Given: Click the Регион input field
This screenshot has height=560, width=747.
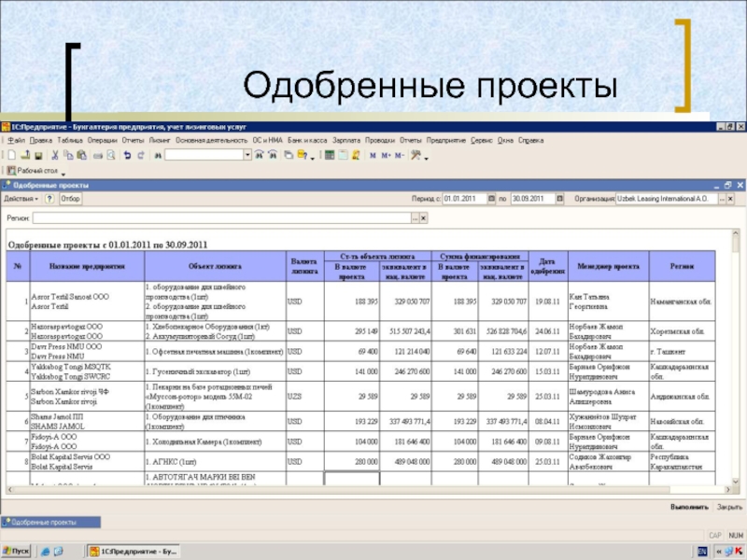Looking at the screenshot, I should [x=221, y=218].
